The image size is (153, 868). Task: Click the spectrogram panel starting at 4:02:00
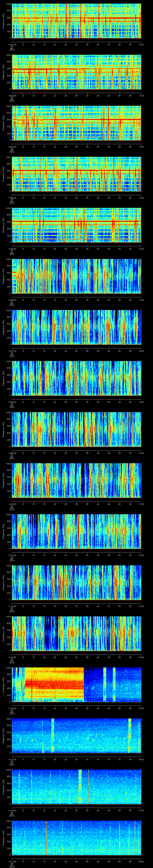coord(76,72)
